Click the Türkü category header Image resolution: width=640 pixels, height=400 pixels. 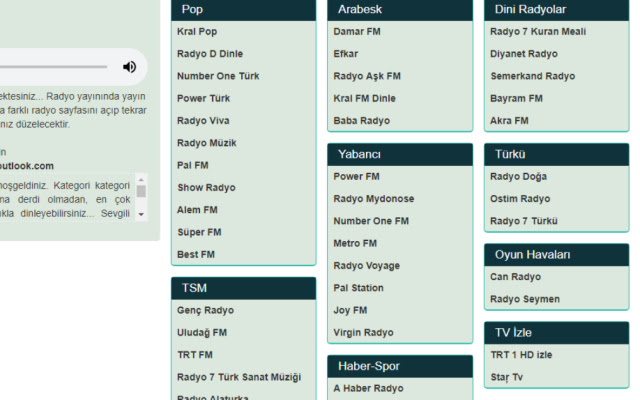pyautogui.click(x=557, y=154)
